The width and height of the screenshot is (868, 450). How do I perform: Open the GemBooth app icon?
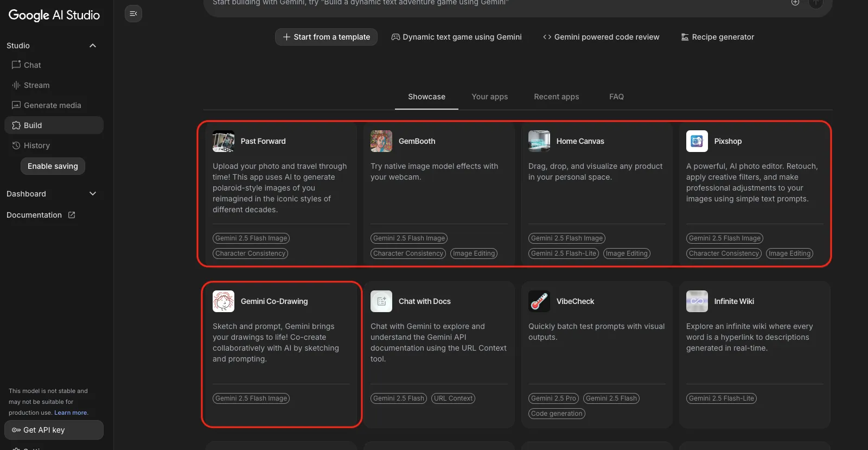click(381, 141)
